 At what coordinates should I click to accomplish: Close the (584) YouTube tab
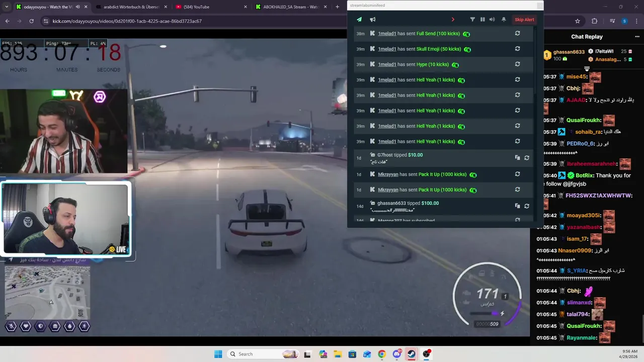tap(246, 7)
